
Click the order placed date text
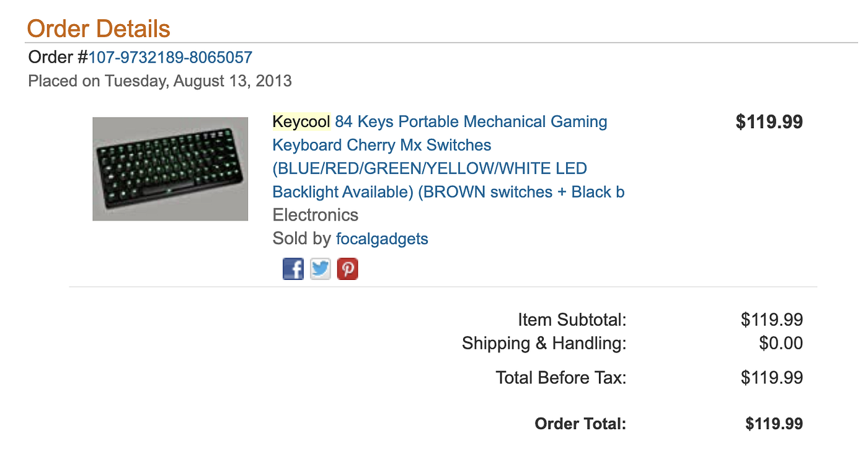[159, 81]
